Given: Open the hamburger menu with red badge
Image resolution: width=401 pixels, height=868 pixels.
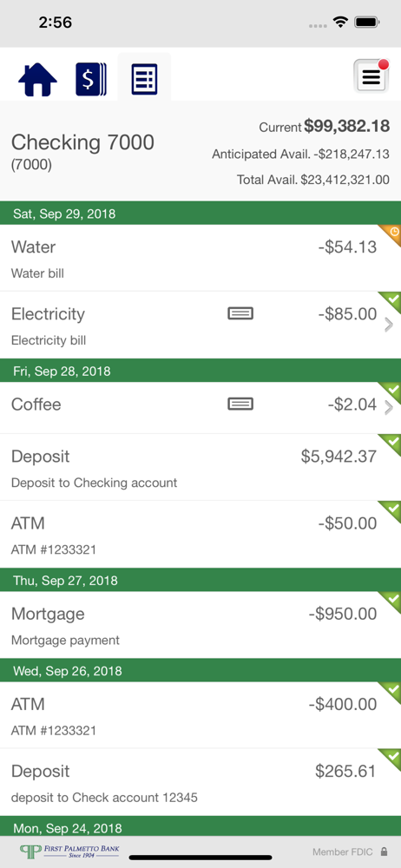Looking at the screenshot, I should point(371,76).
